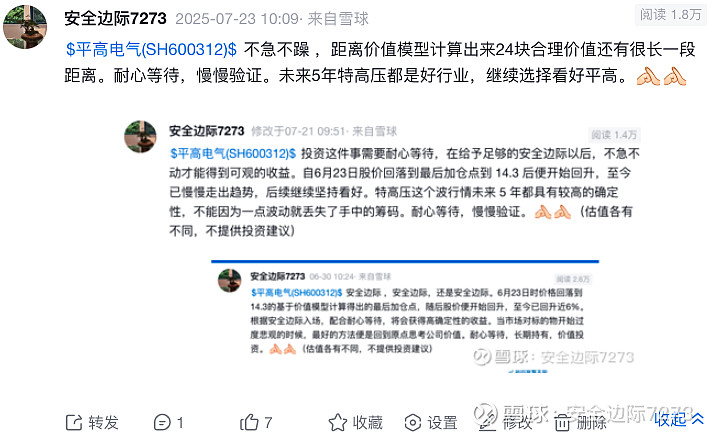Click the 修改 edit pencil icon

(x=487, y=422)
